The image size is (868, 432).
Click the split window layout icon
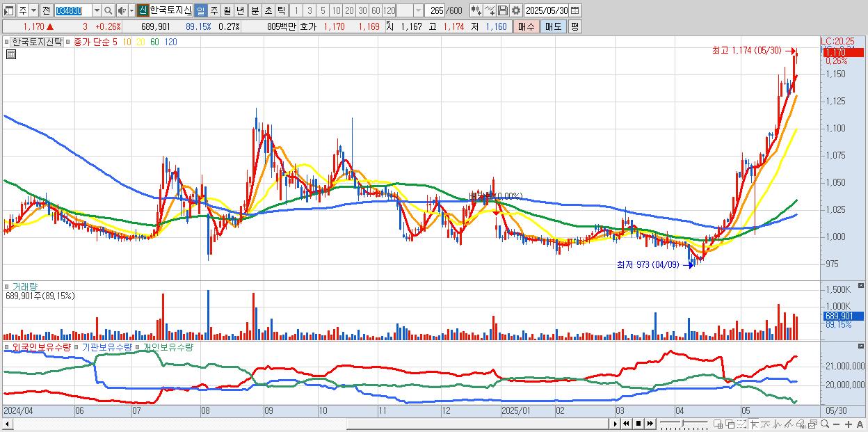(x=718, y=424)
